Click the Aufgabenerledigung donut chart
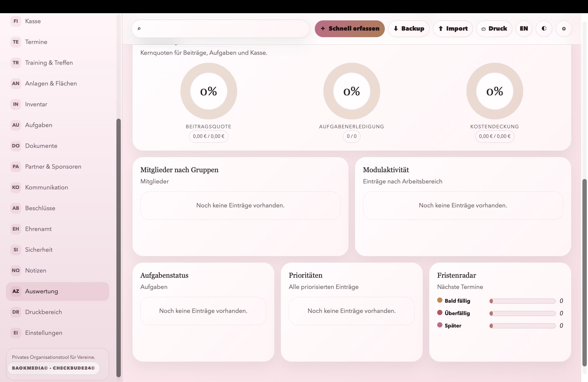Image resolution: width=588 pixels, height=382 pixels. pyautogui.click(x=352, y=91)
